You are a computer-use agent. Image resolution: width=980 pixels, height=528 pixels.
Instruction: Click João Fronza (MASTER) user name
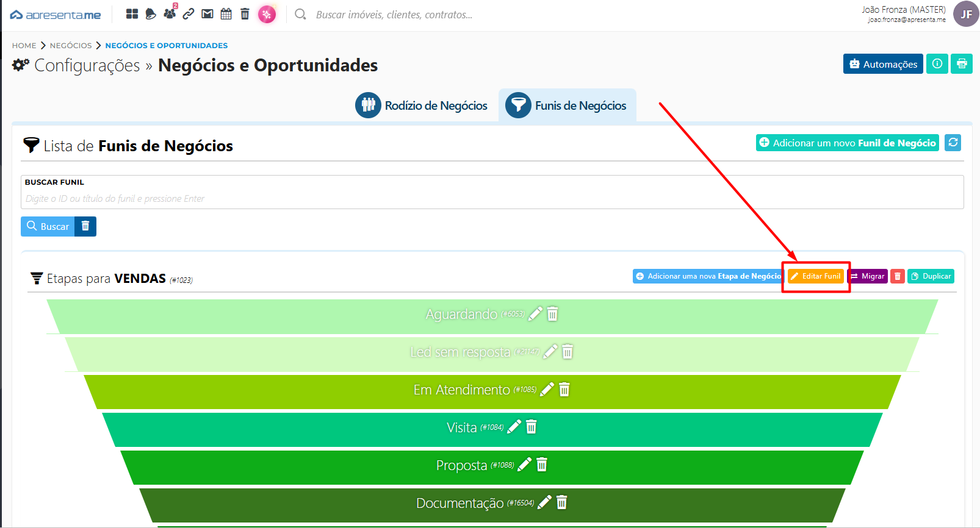pos(904,10)
